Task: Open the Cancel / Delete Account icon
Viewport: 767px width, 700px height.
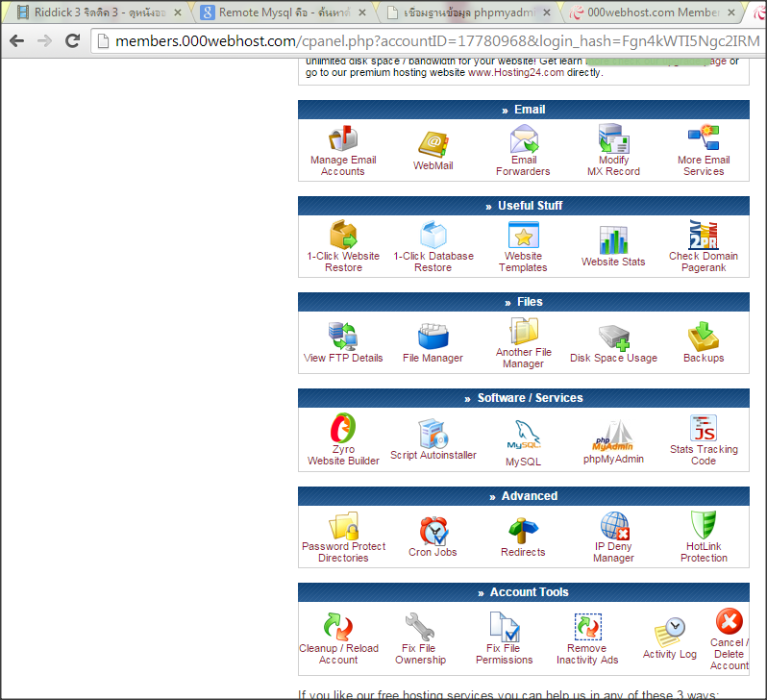Action: point(730,621)
